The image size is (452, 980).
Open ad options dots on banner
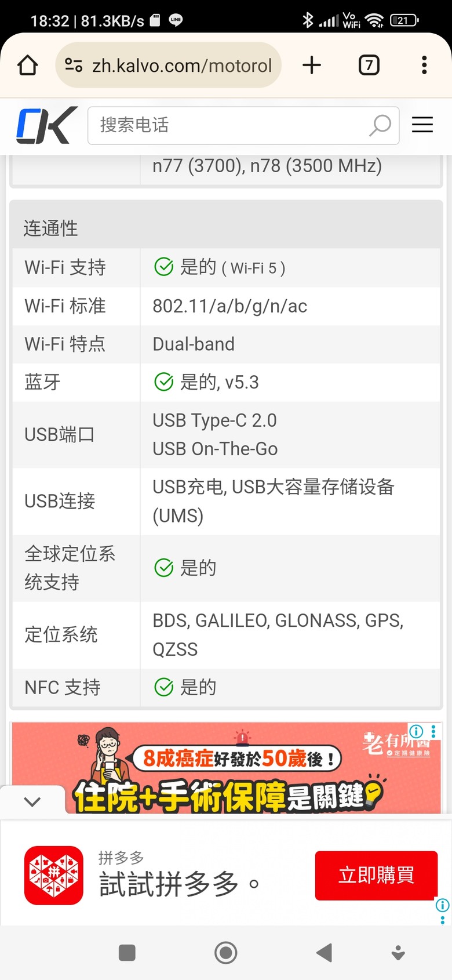[x=433, y=731]
